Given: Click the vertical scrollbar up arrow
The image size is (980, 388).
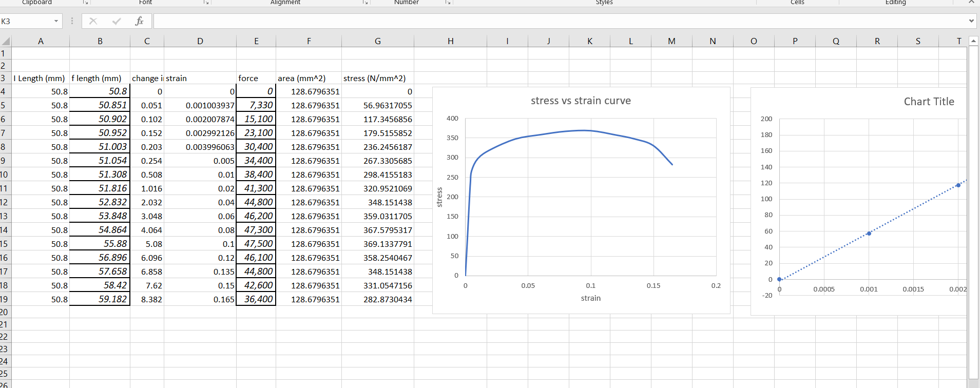Looking at the screenshot, I should point(973,41).
